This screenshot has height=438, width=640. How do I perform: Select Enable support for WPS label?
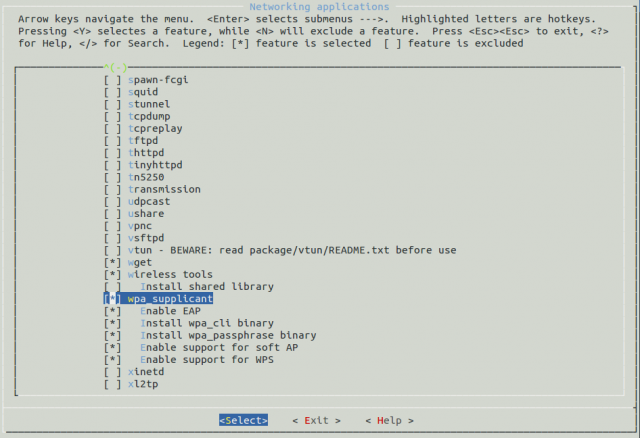[207, 360]
